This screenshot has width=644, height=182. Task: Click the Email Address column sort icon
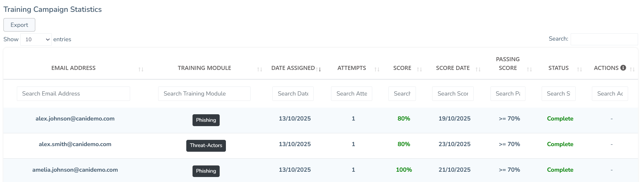point(141,69)
